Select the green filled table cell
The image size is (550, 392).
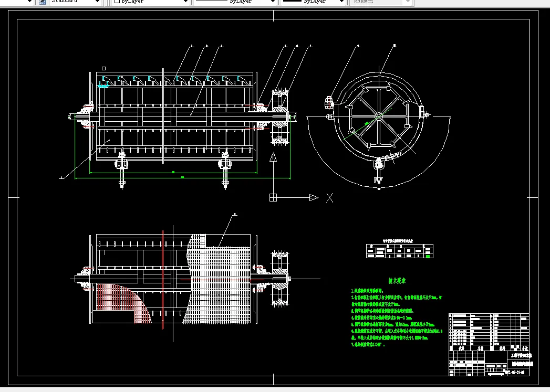click(x=428, y=256)
